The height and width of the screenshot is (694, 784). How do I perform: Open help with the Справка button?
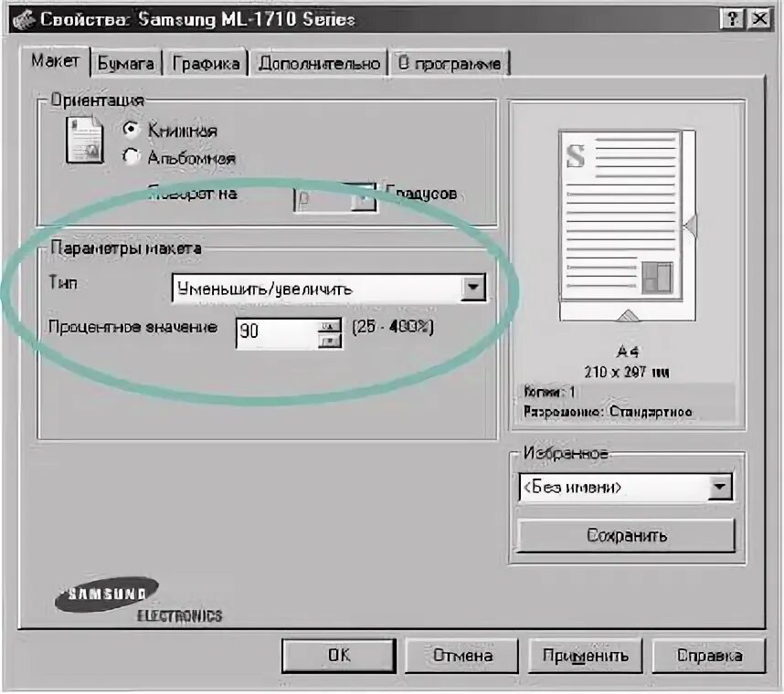coord(709,656)
